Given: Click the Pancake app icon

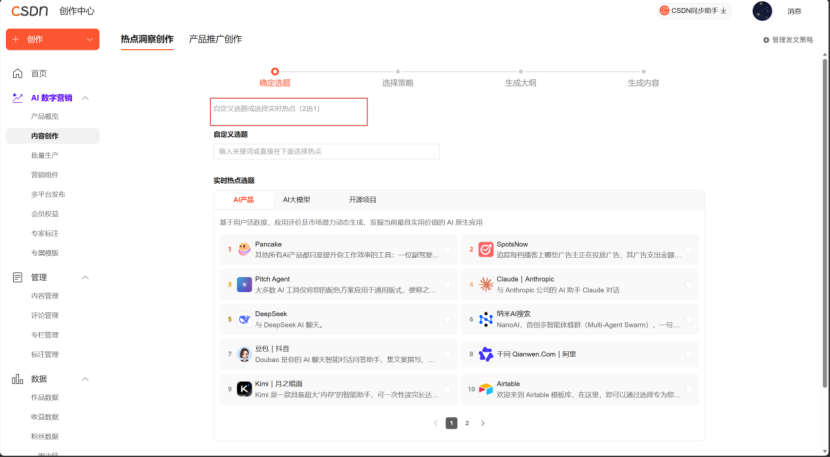Looking at the screenshot, I should click(x=244, y=249).
